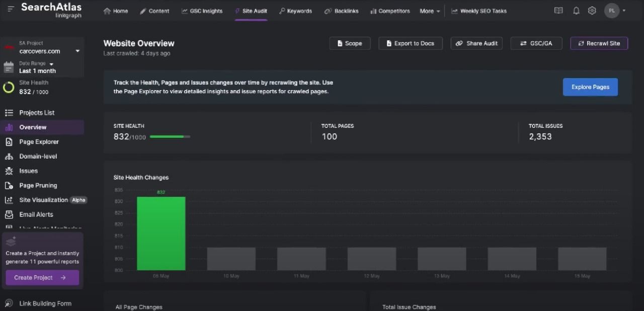This screenshot has width=644, height=311.
Task: Open the notifications bell icon
Action: point(576,11)
